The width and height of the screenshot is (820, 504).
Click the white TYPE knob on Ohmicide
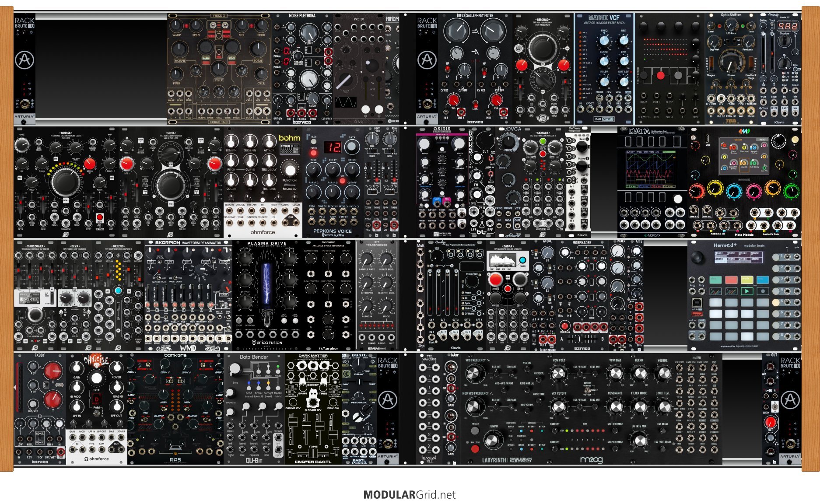96,378
